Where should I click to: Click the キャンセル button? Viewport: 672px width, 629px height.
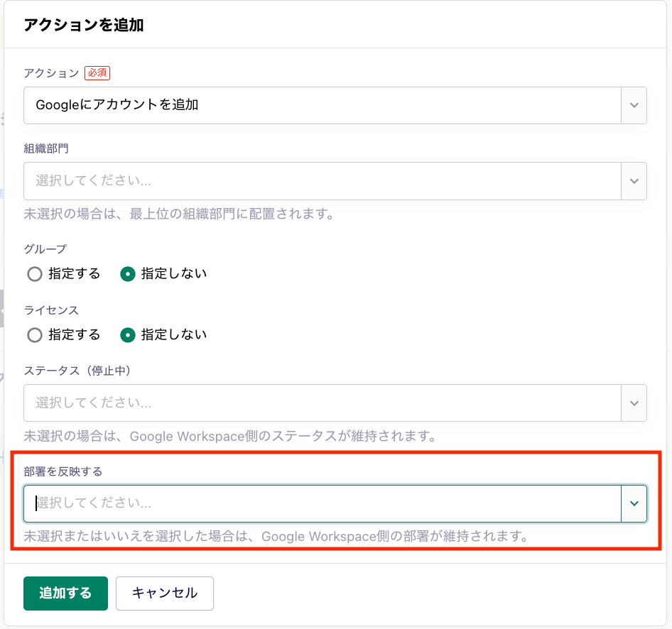click(x=164, y=594)
